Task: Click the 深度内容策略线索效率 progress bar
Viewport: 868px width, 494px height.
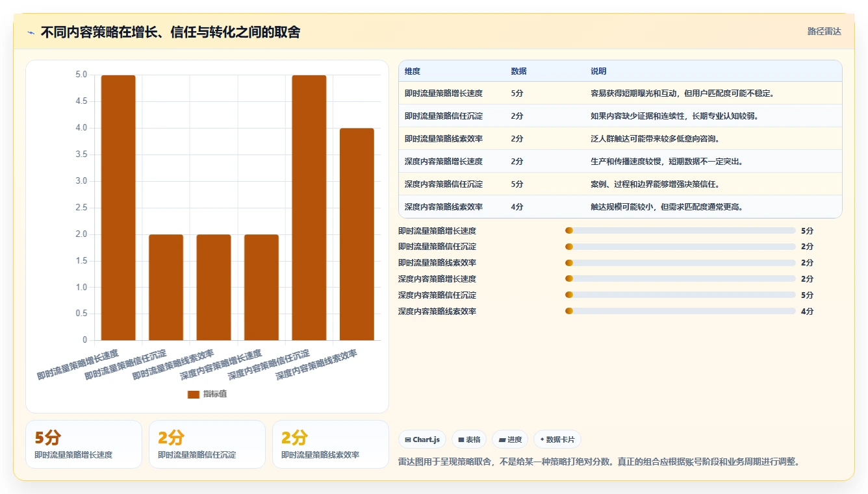Action: tap(680, 312)
